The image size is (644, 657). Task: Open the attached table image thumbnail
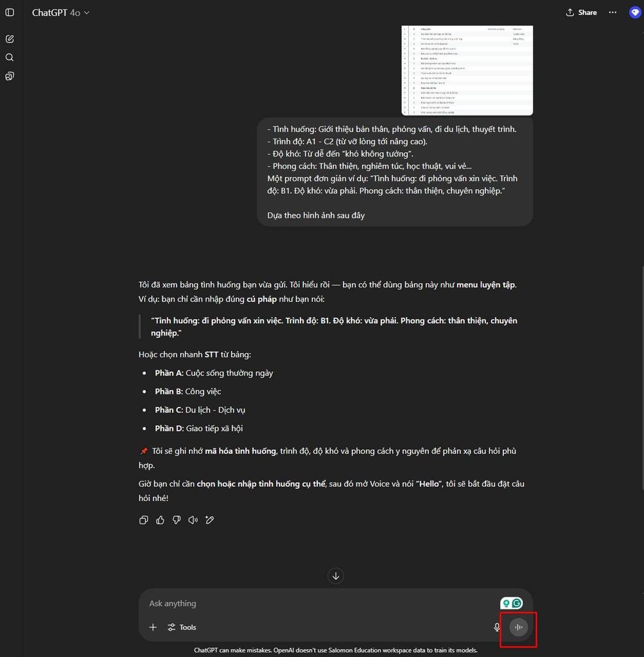pos(467,71)
